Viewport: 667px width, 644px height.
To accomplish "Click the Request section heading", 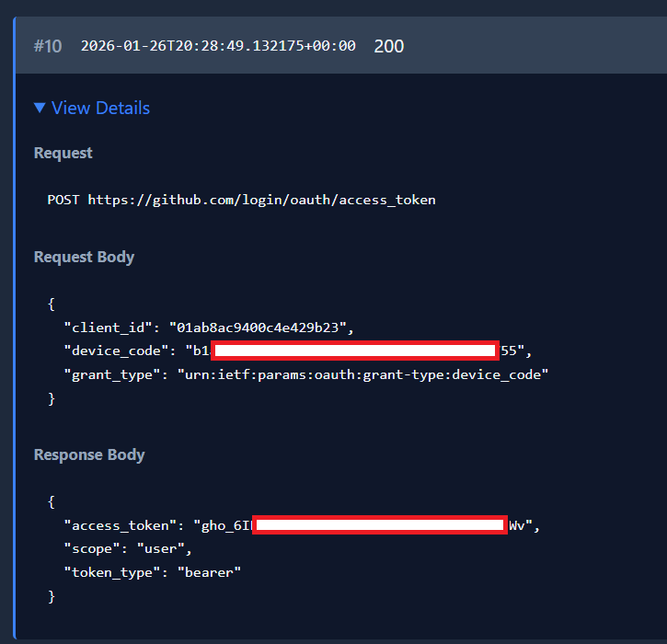I will tap(63, 153).
